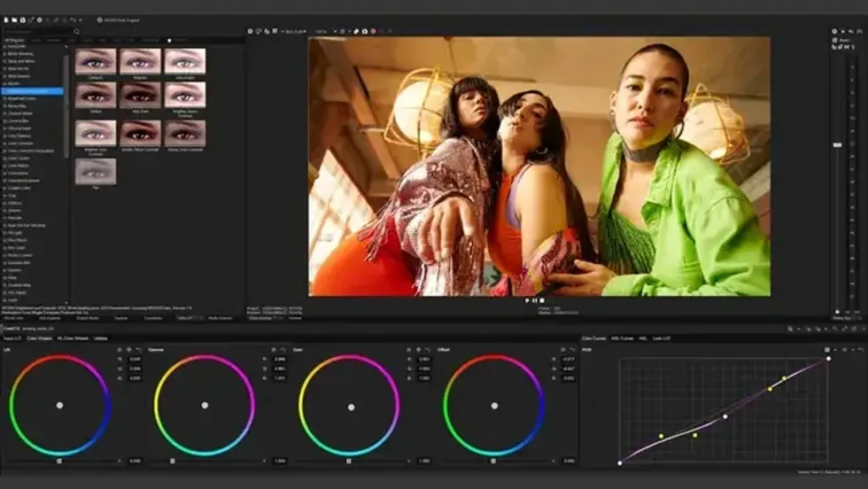Select the highlighted Brightness and Contrast plugin row
The height and width of the screenshot is (489, 868).
[x=34, y=91]
